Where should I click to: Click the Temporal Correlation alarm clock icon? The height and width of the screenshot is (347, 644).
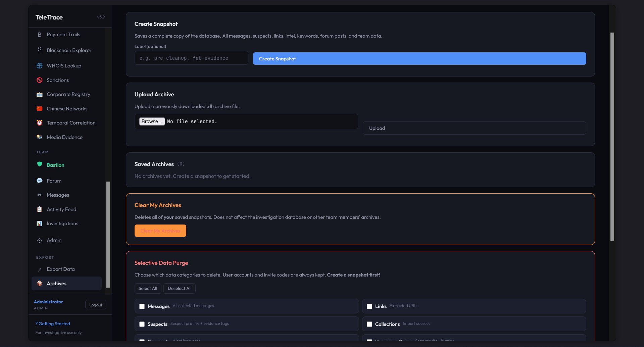point(40,123)
